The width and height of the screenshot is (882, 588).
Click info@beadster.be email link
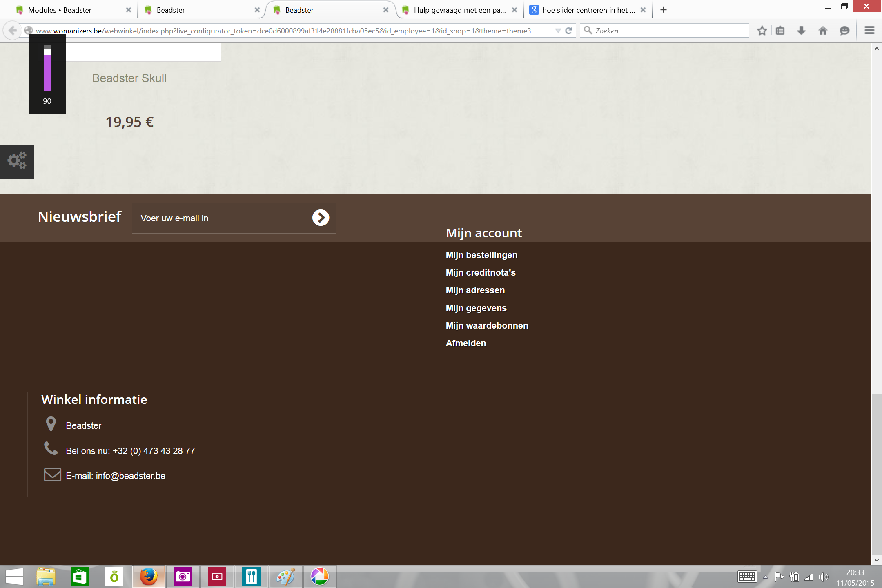point(130,476)
